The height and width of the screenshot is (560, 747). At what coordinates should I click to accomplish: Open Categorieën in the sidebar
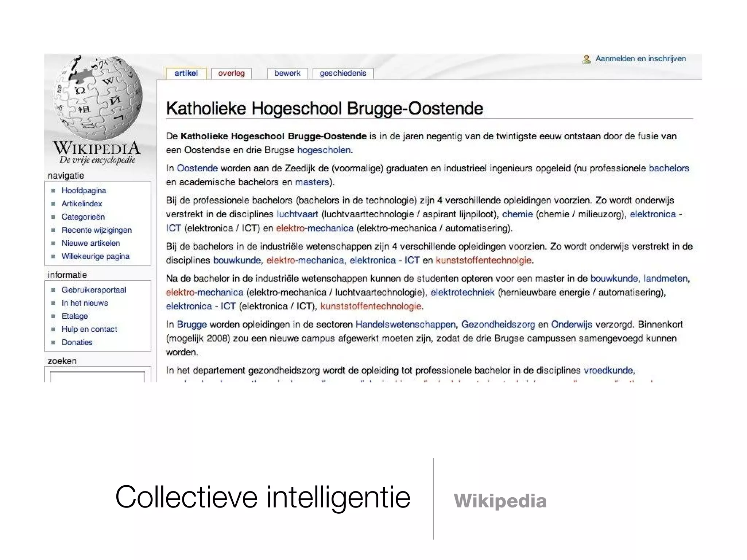[x=83, y=217]
